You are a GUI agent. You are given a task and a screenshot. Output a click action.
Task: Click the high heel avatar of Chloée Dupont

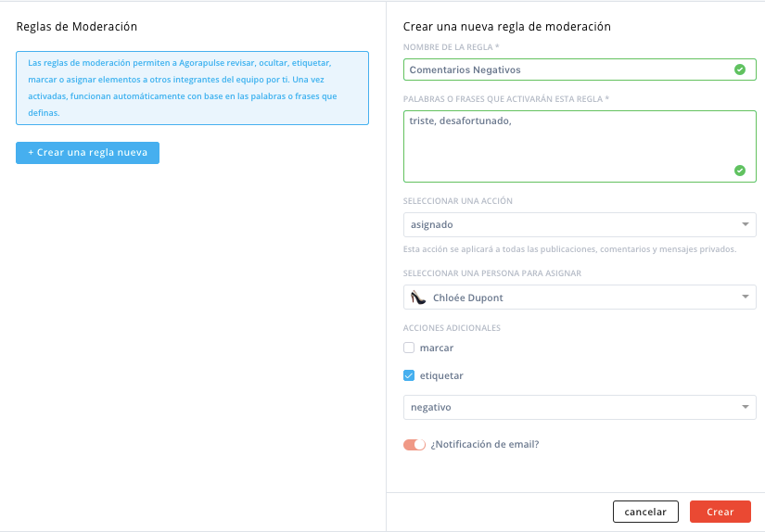pos(418,297)
